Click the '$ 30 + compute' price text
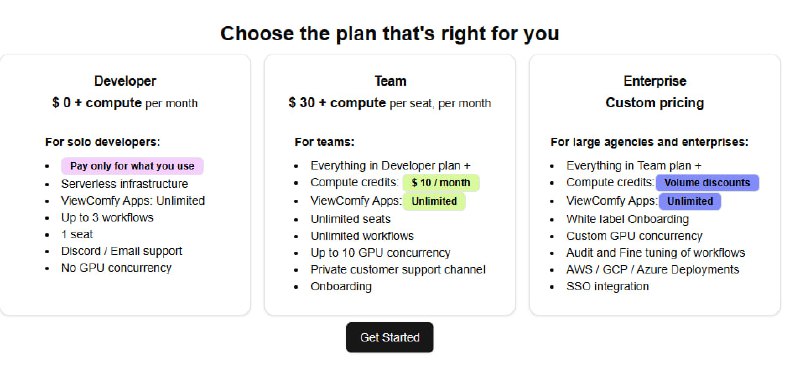 coord(337,102)
